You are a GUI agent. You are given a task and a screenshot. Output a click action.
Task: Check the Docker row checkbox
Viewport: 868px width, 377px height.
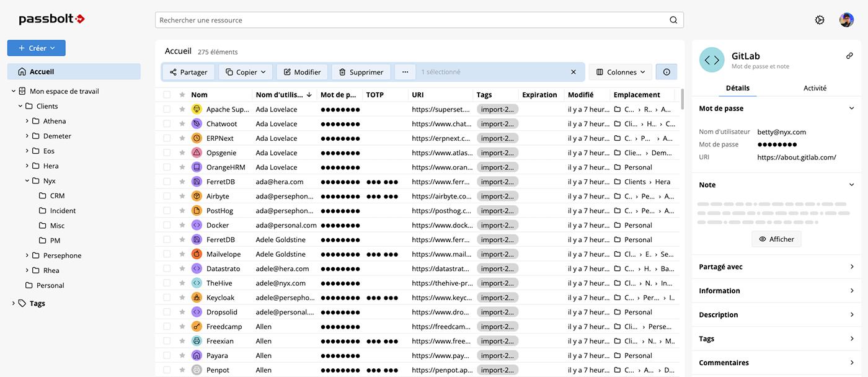(167, 225)
